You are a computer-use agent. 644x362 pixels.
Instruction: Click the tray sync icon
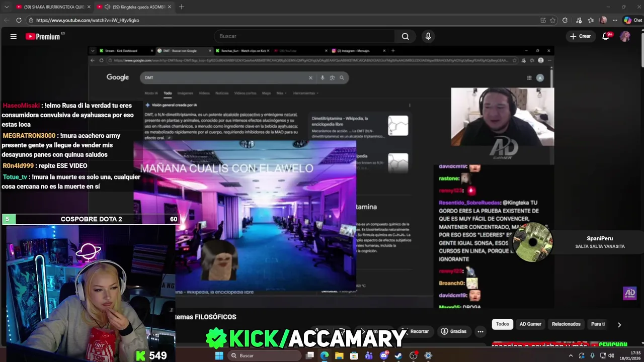click(x=582, y=355)
